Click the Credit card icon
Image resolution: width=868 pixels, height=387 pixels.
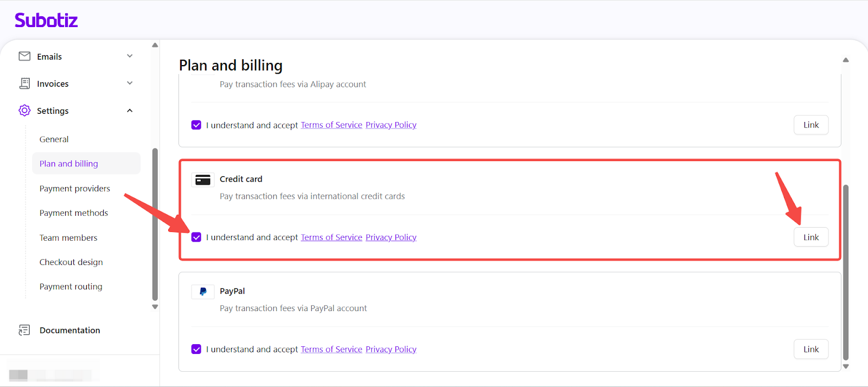[203, 180]
